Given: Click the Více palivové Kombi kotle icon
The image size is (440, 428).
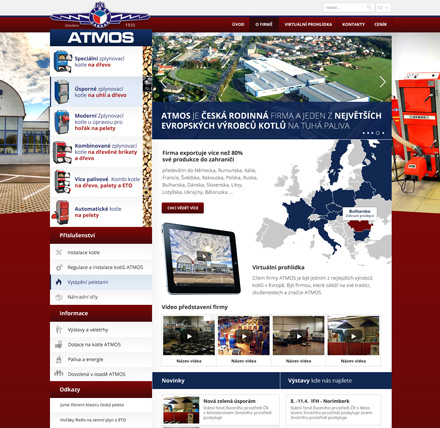Looking at the screenshot, I should [63, 182].
